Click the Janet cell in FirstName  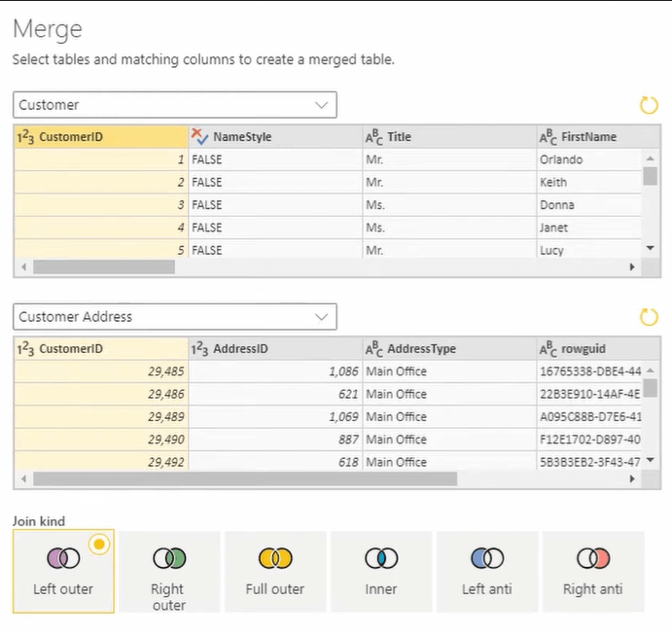(589, 228)
